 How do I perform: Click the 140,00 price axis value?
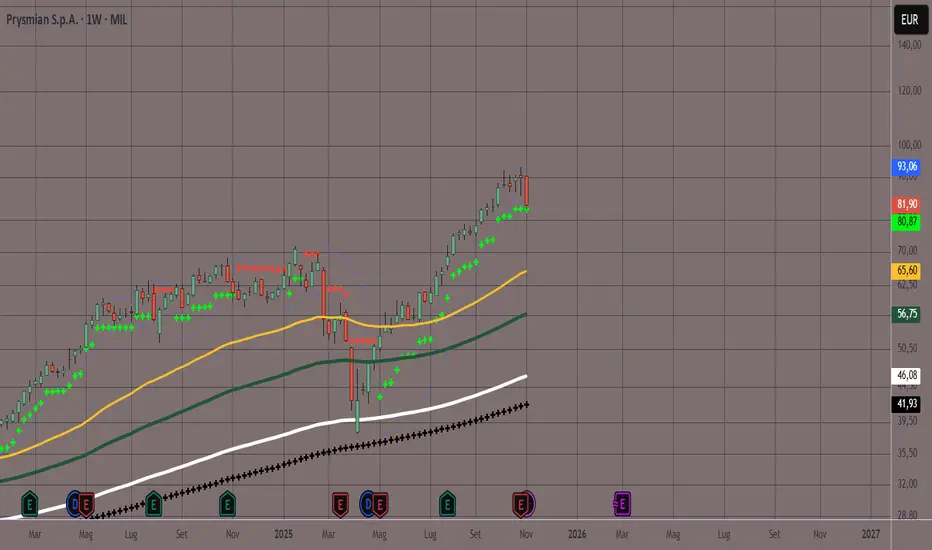point(909,45)
